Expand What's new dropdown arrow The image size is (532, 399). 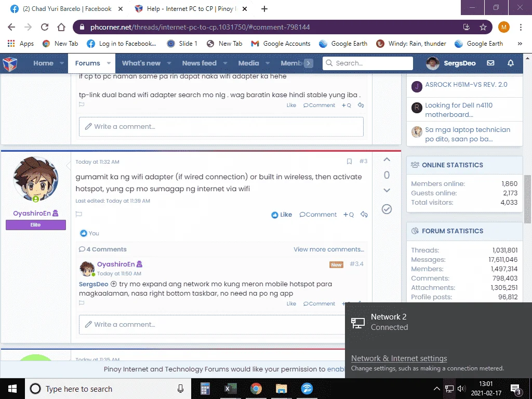coord(169,63)
